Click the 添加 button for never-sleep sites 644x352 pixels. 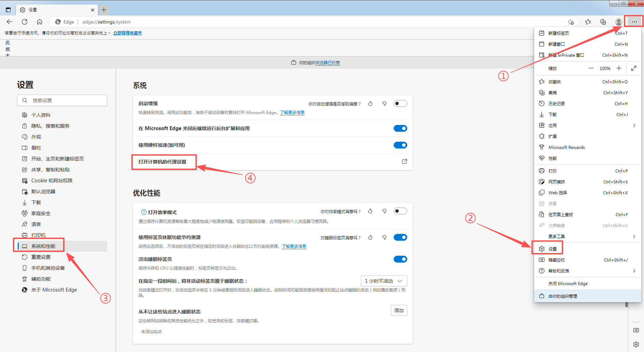(399, 310)
